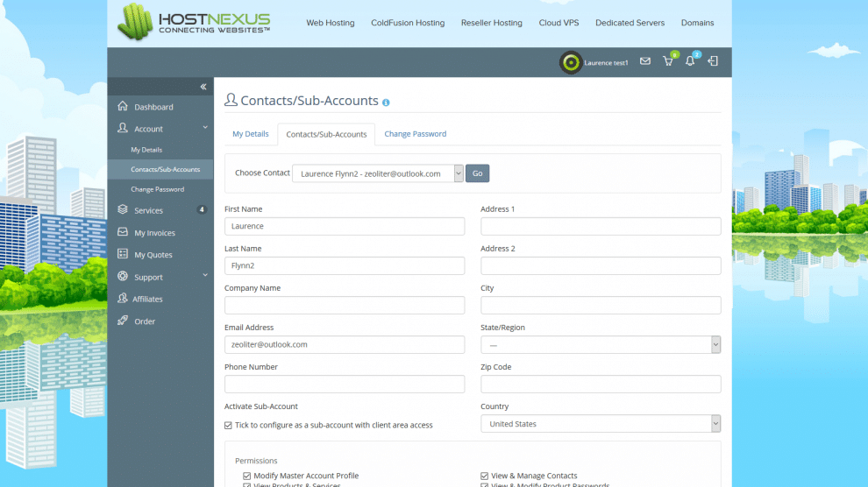Click the Dashboard home icon
The image size is (868, 487).
(123, 106)
